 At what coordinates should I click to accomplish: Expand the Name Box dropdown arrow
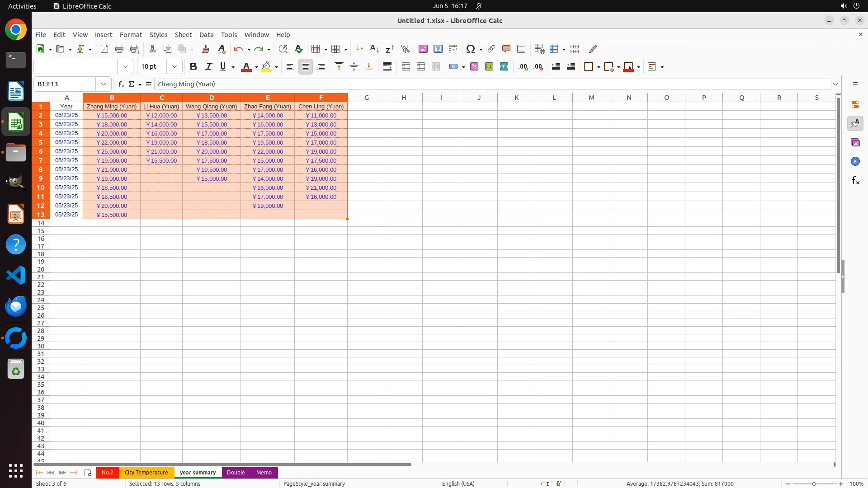click(x=104, y=84)
